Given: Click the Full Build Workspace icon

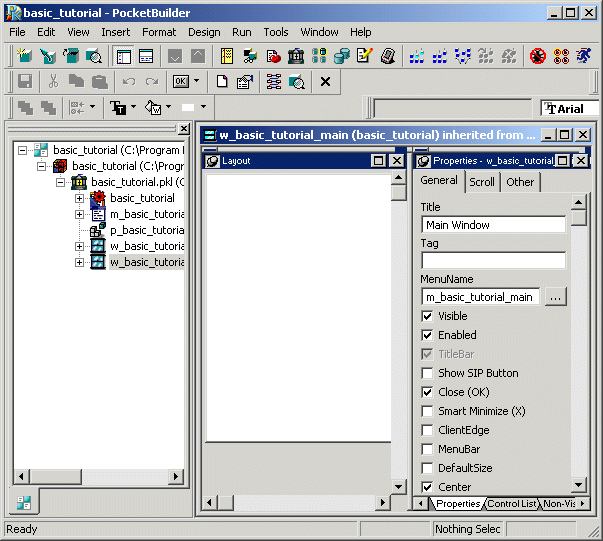Looking at the screenshot, I should pyautogui.click(x=440, y=56).
